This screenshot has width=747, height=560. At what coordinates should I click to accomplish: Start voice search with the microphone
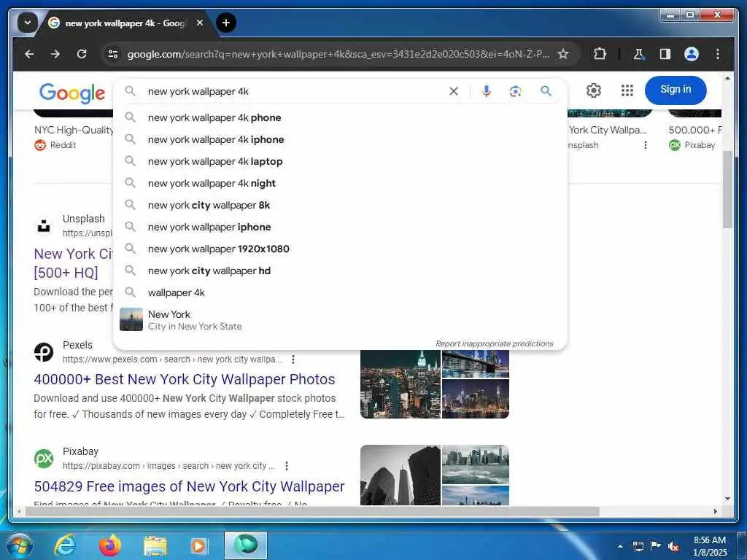(486, 91)
